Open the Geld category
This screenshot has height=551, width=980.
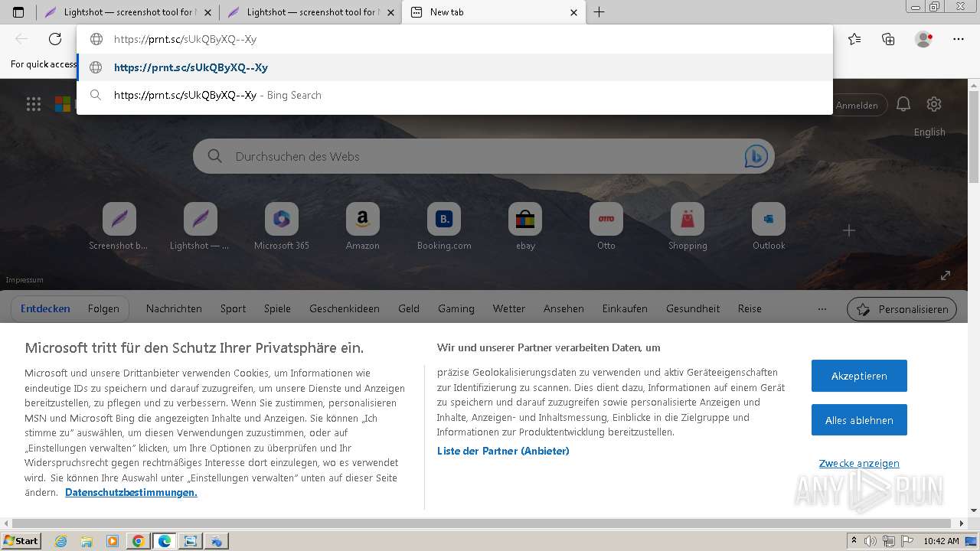tap(409, 309)
